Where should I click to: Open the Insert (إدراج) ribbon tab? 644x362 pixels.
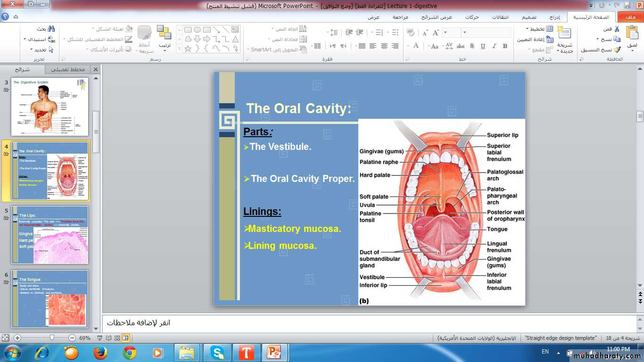pos(555,17)
